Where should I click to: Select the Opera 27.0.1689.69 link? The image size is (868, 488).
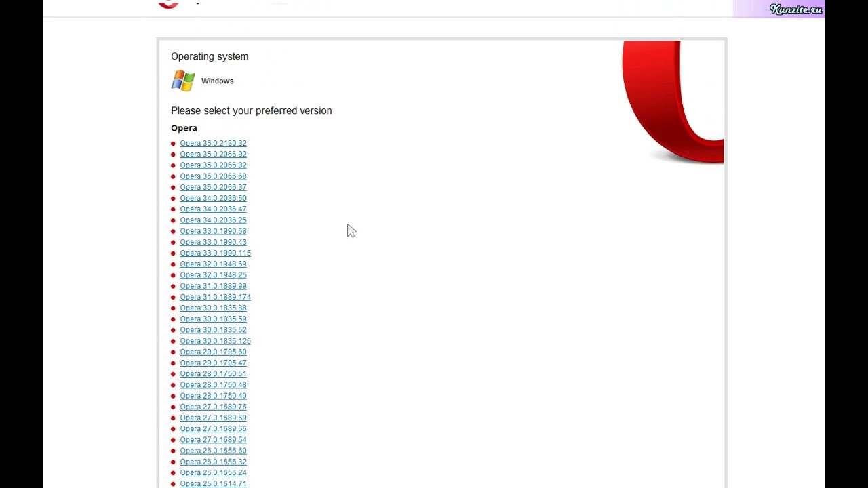click(x=213, y=418)
